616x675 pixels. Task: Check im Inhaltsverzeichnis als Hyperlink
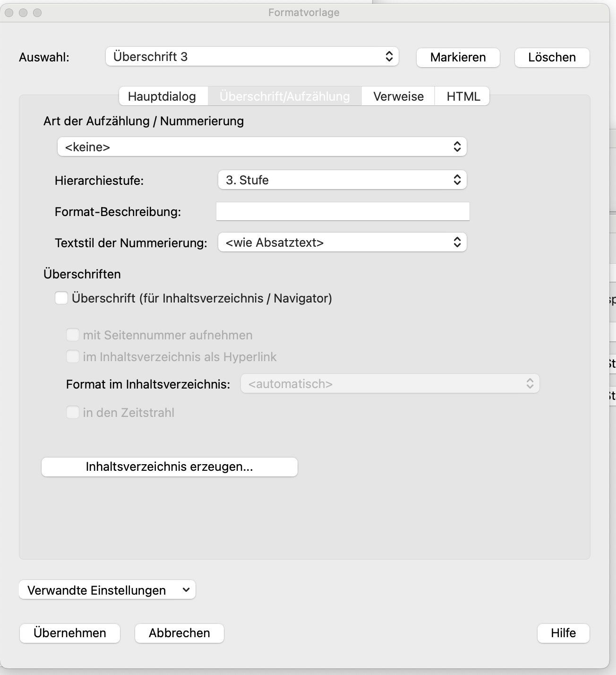click(x=73, y=357)
